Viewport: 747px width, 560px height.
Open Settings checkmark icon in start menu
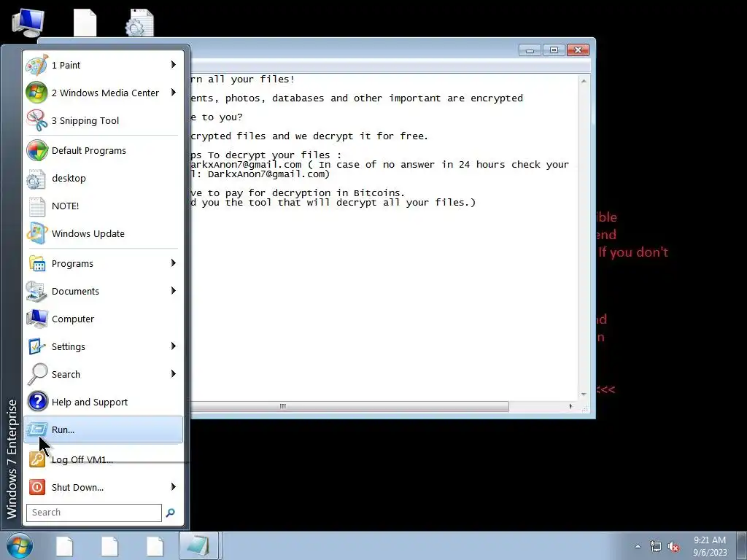pos(36,346)
